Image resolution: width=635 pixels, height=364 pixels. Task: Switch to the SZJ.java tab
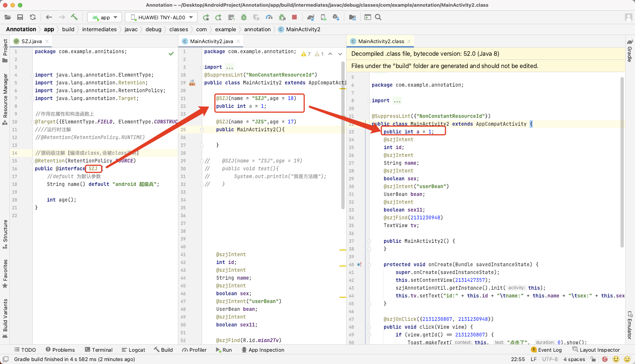tap(31, 41)
